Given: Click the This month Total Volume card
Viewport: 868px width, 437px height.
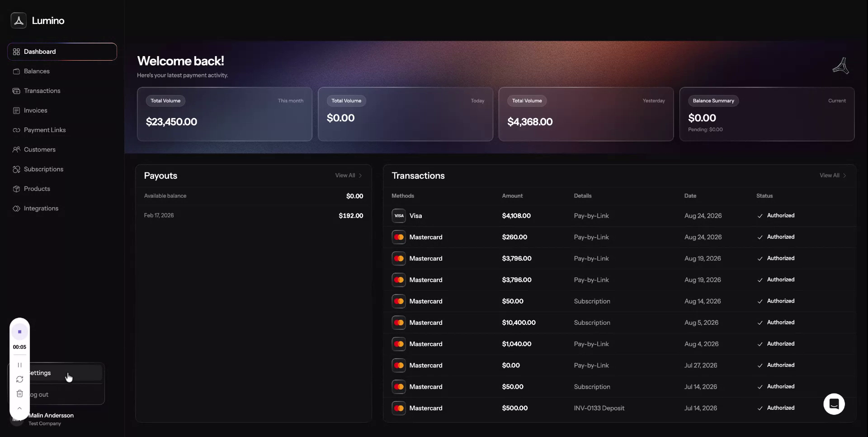Looking at the screenshot, I should tap(225, 114).
